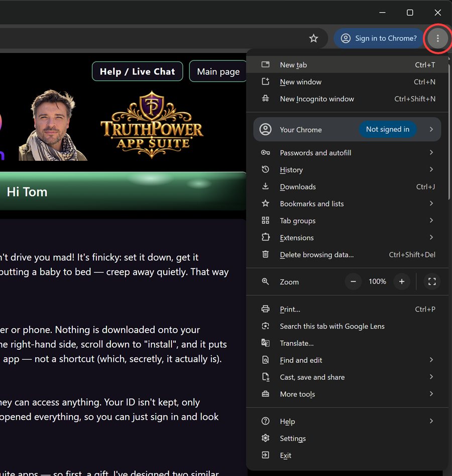452x476 pixels.
Task: Click the Not signed in badge
Action: click(388, 129)
